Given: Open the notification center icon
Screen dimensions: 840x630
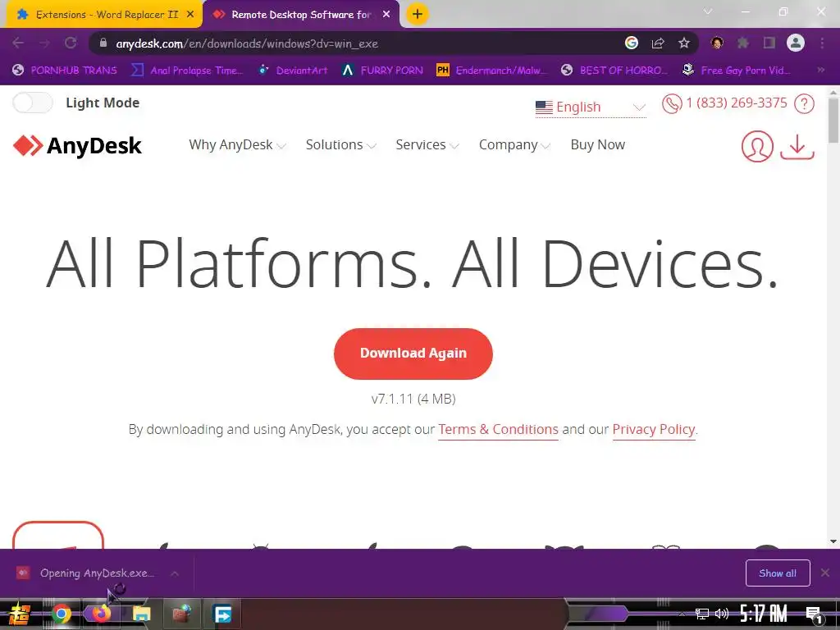Looking at the screenshot, I should 814,614.
